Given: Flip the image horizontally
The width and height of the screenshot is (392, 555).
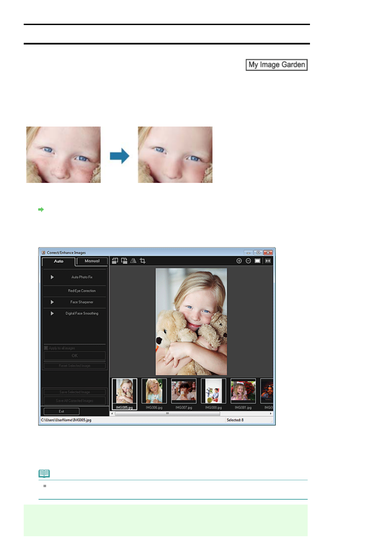Looking at the screenshot, I should [x=133, y=261].
